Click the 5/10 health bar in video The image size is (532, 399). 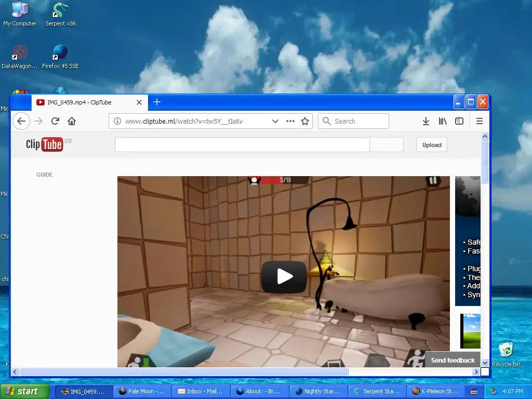tap(278, 180)
